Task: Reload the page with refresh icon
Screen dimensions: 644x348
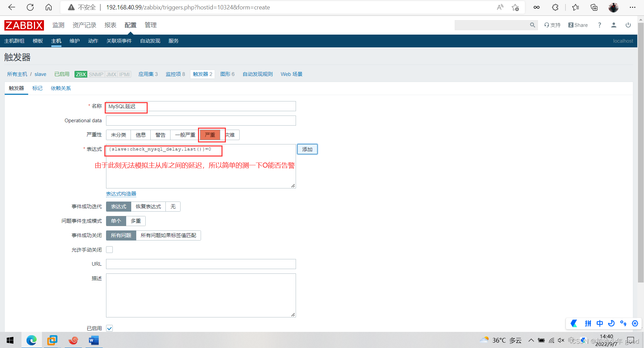Action: pos(30,7)
